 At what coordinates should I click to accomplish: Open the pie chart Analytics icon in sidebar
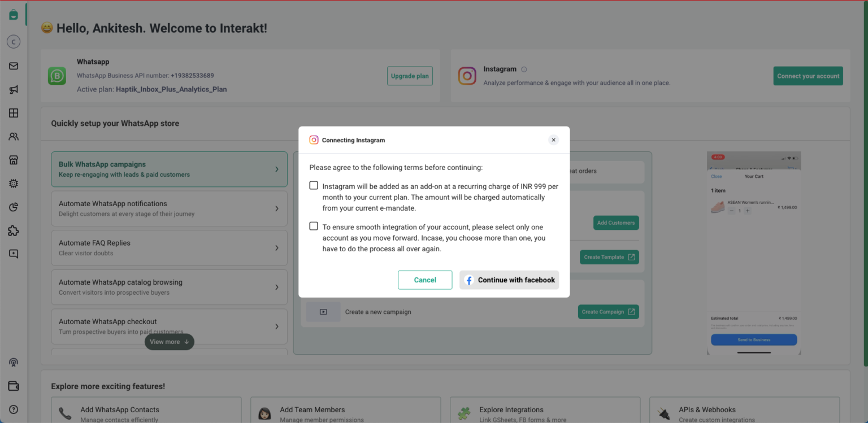click(13, 207)
